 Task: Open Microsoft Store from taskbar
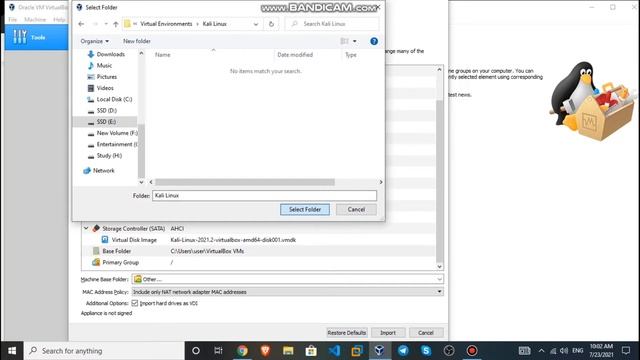click(x=311, y=351)
